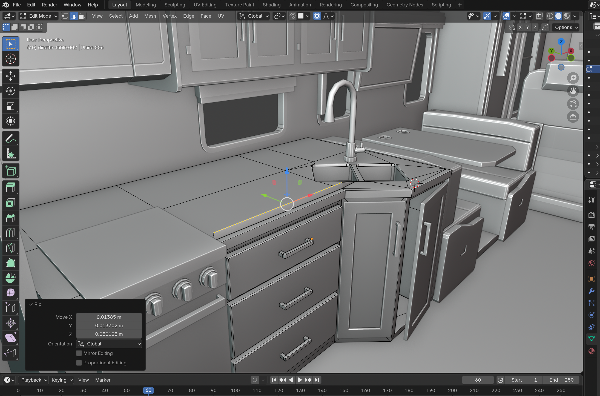Select the Spin tool

click(x=10, y=278)
